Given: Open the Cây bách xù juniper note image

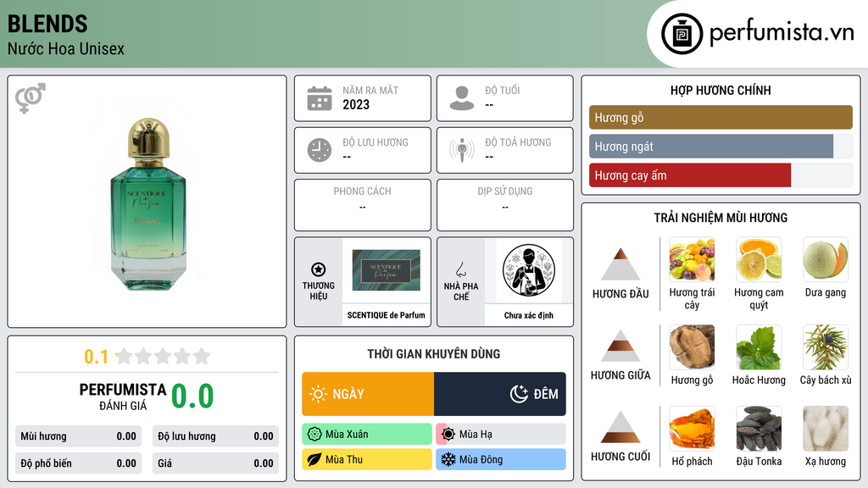Looking at the screenshot, I should click(x=826, y=347).
